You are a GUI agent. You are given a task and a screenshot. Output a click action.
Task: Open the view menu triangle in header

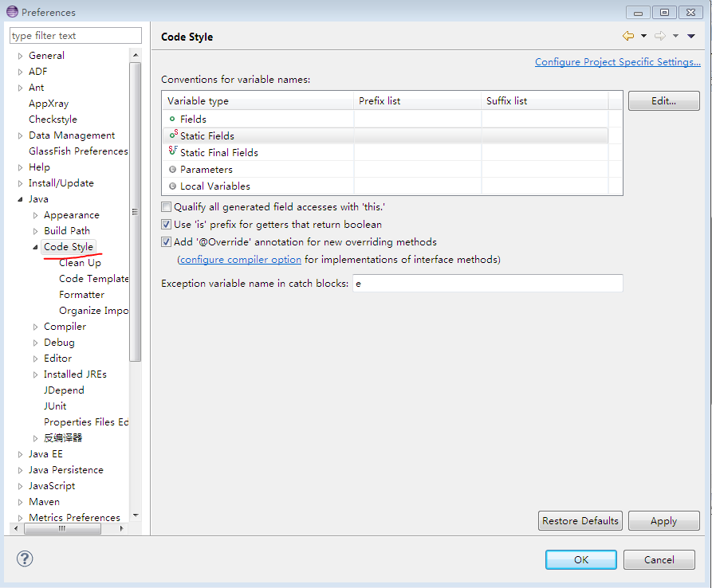pos(691,36)
